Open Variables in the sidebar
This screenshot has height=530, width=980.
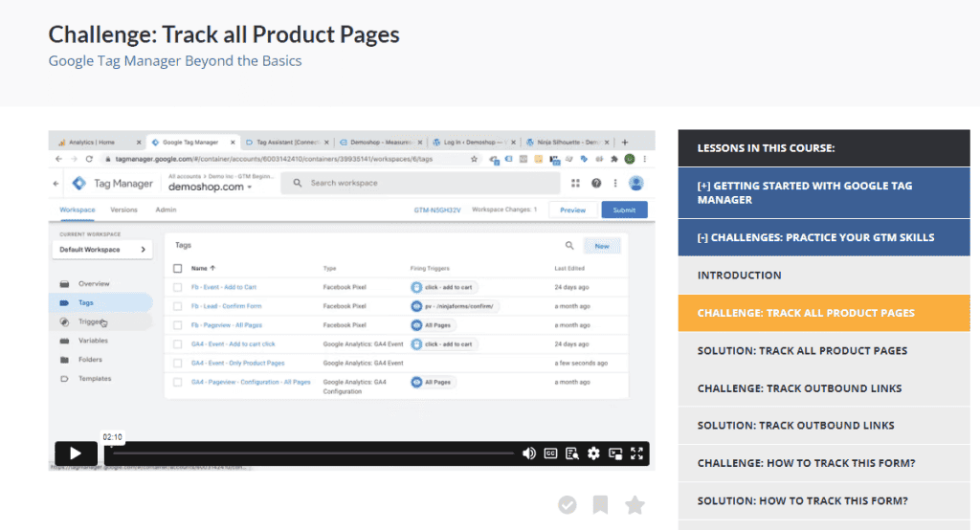93,341
